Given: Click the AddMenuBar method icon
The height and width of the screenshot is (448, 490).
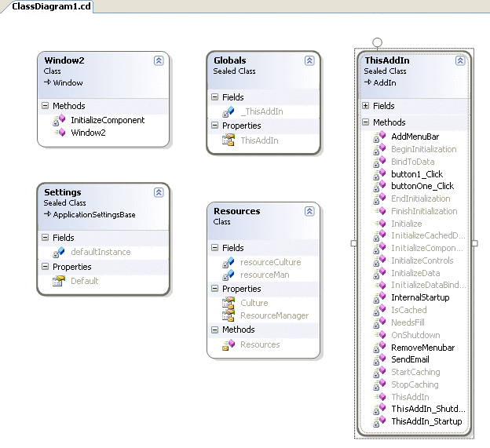Looking at the screenshot, I should (x=379, y=137).
